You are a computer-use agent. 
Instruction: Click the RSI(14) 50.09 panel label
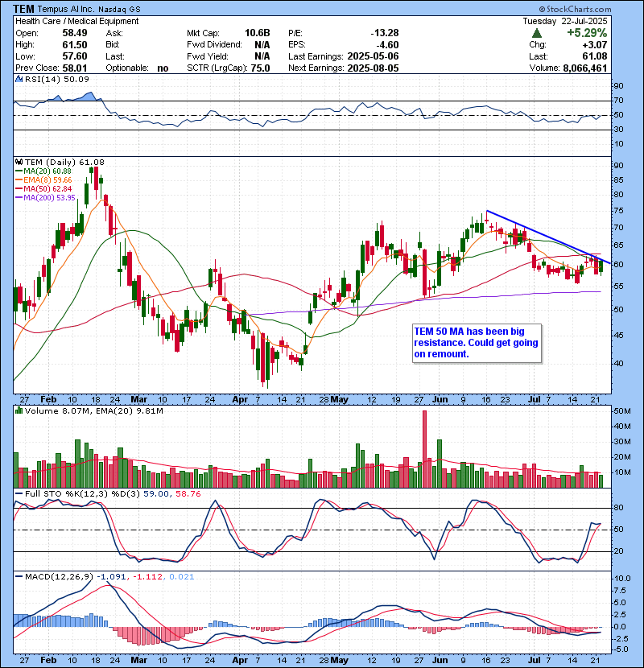pos(56,79)
